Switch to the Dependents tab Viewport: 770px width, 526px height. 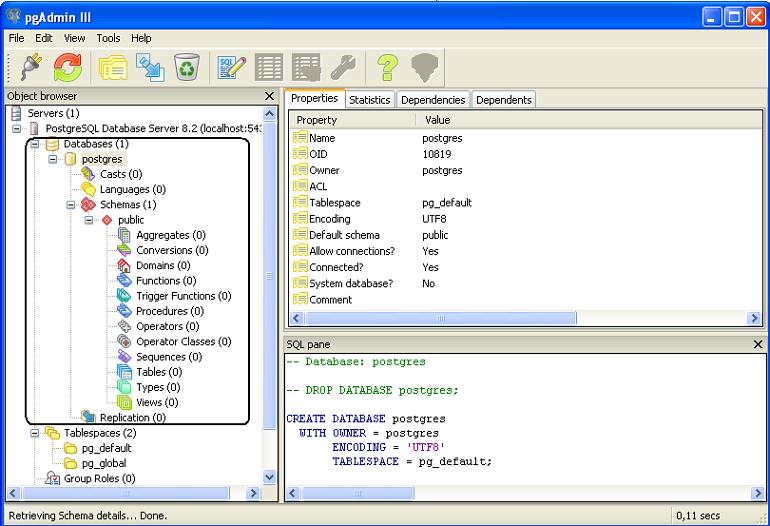point(504,100)
